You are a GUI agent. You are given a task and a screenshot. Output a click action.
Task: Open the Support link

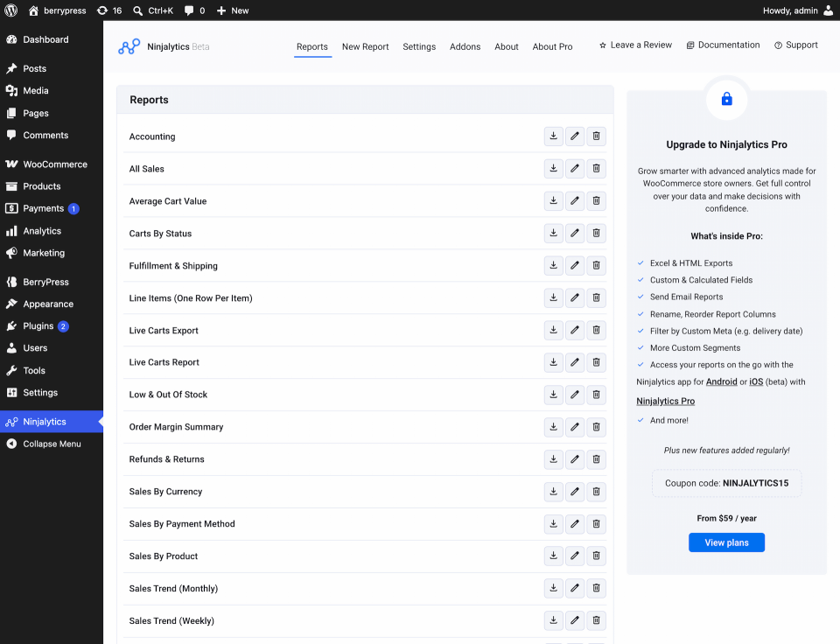(x=796, y=45)
